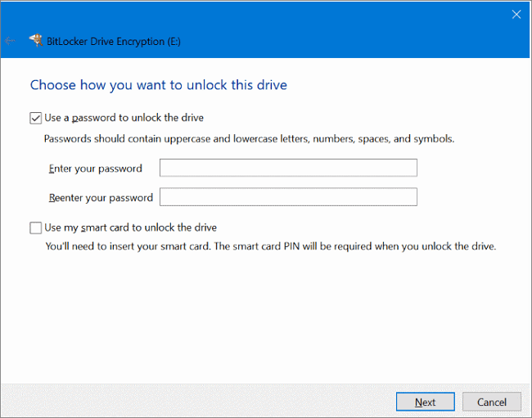Focus the 'Enter your password' text field

288,169
